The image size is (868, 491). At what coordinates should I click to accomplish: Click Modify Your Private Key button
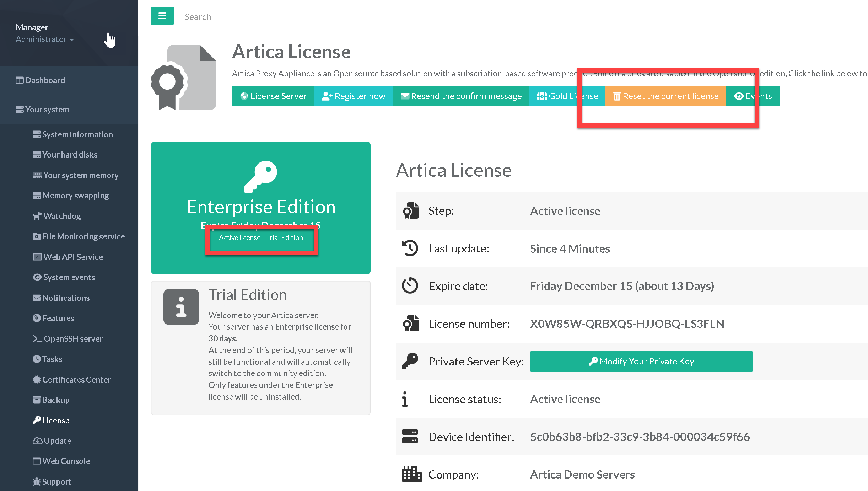click(x=641, y=361)
